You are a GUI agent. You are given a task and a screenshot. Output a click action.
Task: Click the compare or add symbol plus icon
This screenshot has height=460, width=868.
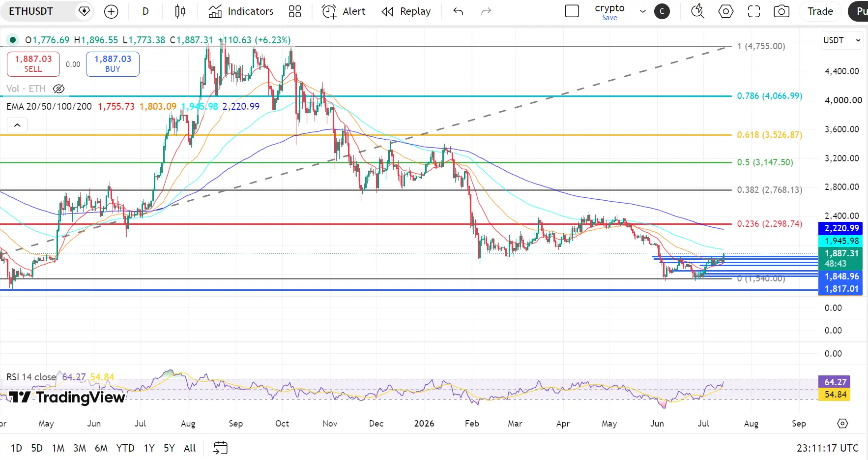[x=112, y=11]
